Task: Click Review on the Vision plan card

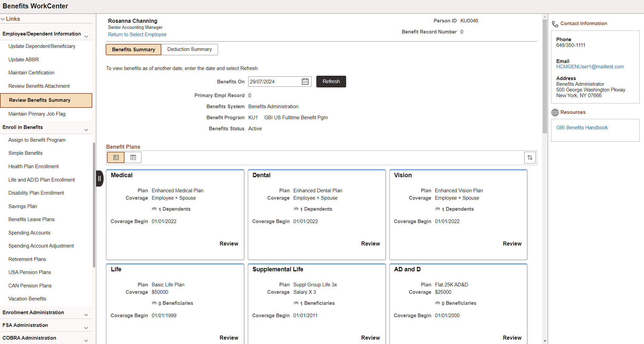Action: (x=512, y=244)
